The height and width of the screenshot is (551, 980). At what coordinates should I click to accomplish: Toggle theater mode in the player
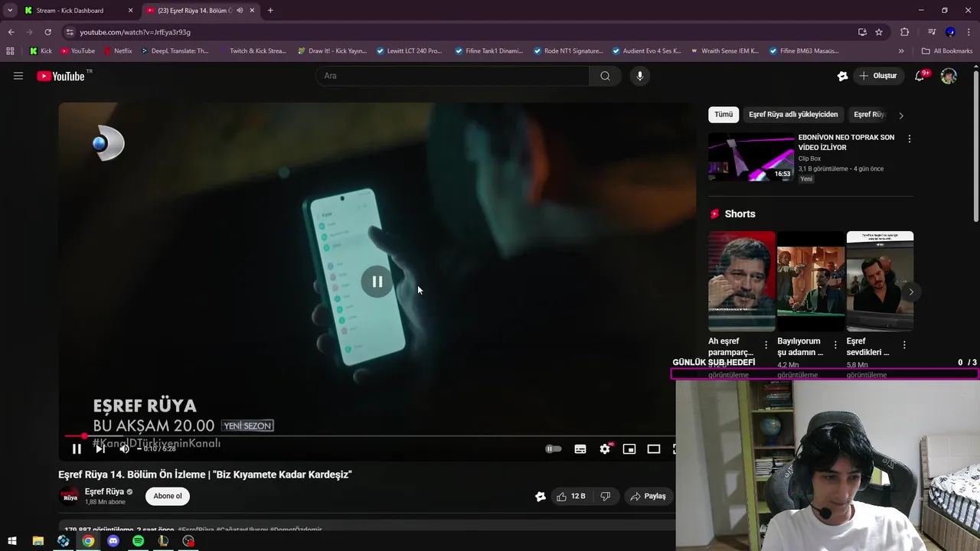pyautogui.click(x=654, y=449)
